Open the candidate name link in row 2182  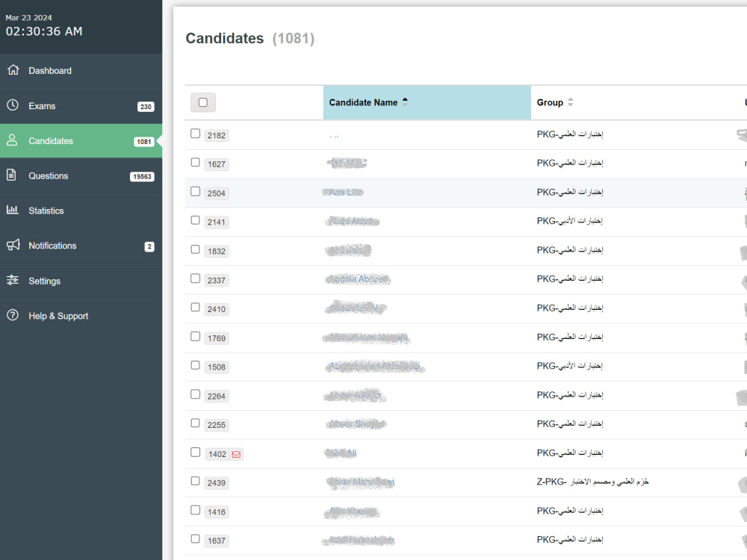(x=334, y=136)
